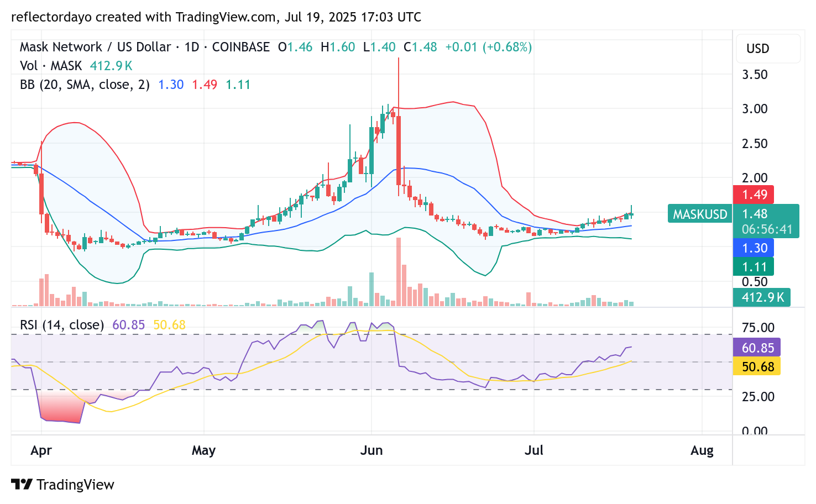Image resolution: width=816 pixels, height=504 pixels.
Task: Click the purple 60.85 RSI axis label
Action: 757,348
